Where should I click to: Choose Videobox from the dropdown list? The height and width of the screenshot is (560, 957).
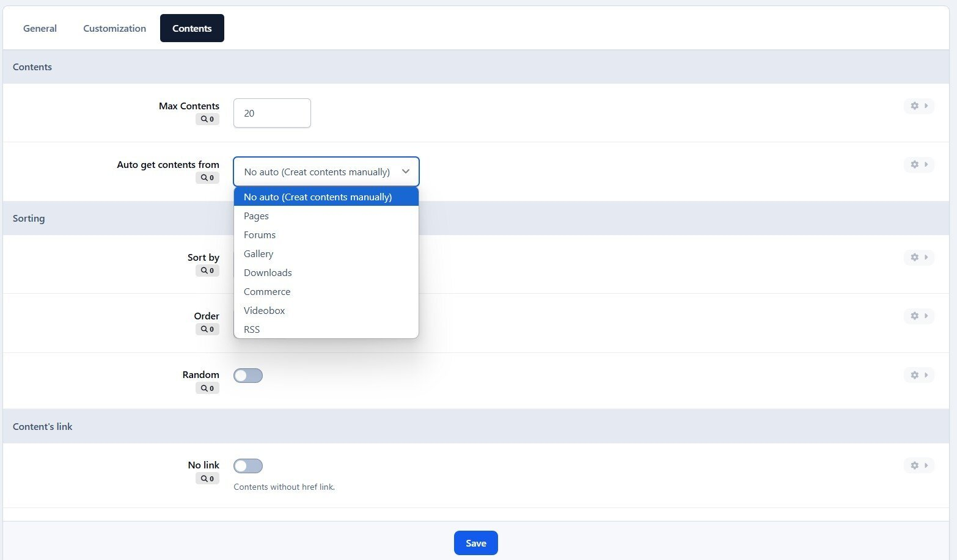pyautogui.click(x=326, y=310)
